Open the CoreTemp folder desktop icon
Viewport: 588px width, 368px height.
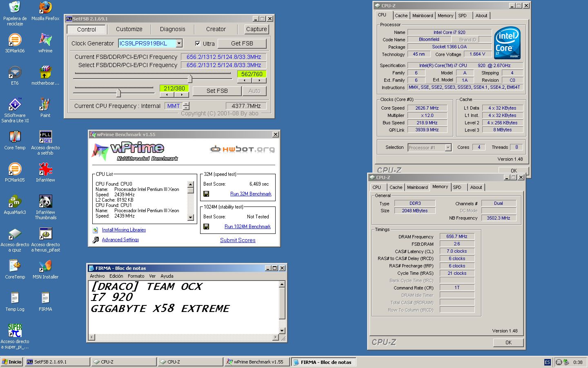pos(15,266)
